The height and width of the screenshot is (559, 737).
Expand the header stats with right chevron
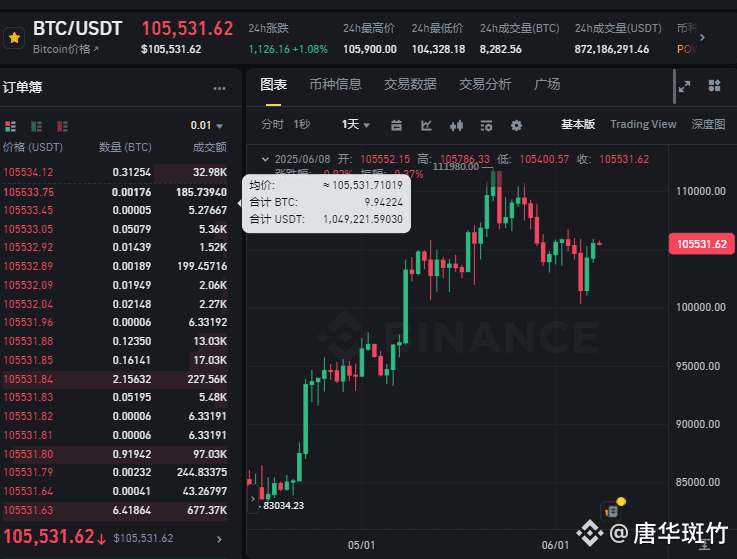click(702, 38)
